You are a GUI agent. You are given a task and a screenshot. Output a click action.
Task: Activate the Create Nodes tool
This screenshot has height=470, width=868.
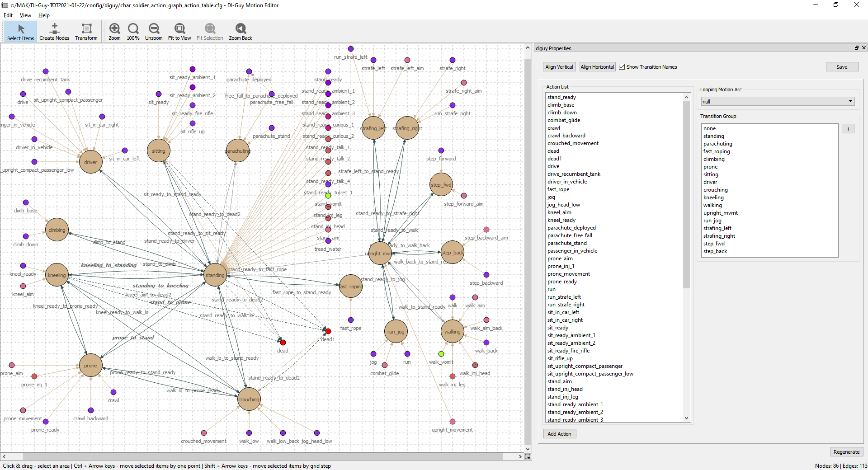coord(54,32)
